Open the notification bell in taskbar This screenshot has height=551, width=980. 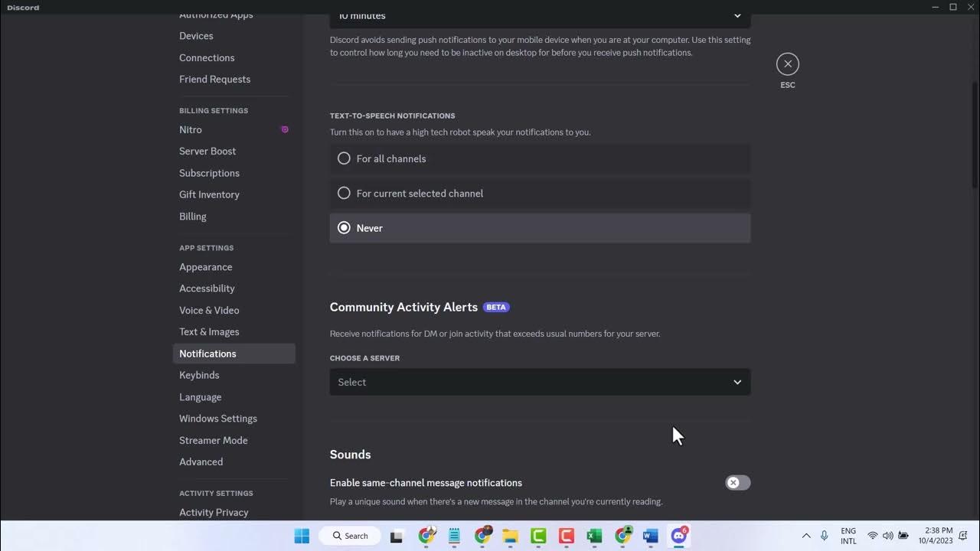pos(963,536)
